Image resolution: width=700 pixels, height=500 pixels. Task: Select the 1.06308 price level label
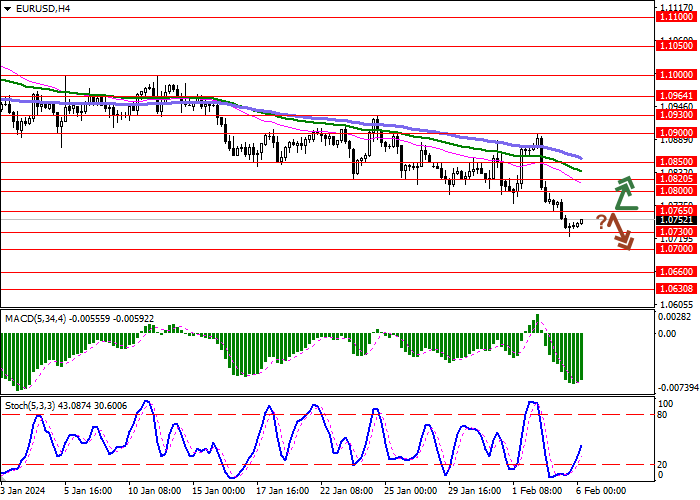[677, 288]
